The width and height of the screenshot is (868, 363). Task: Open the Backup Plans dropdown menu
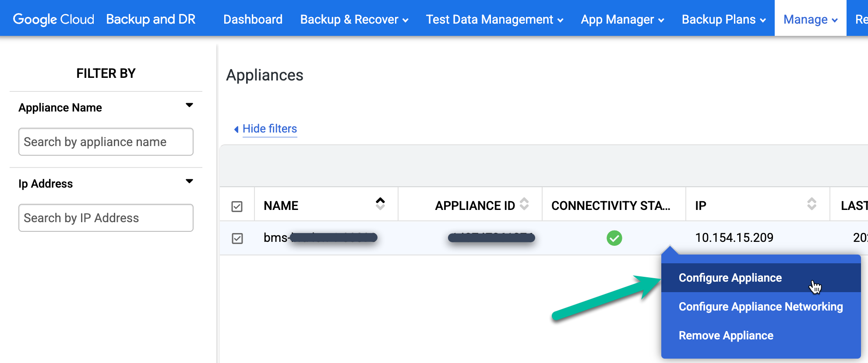tap(723, 20)
